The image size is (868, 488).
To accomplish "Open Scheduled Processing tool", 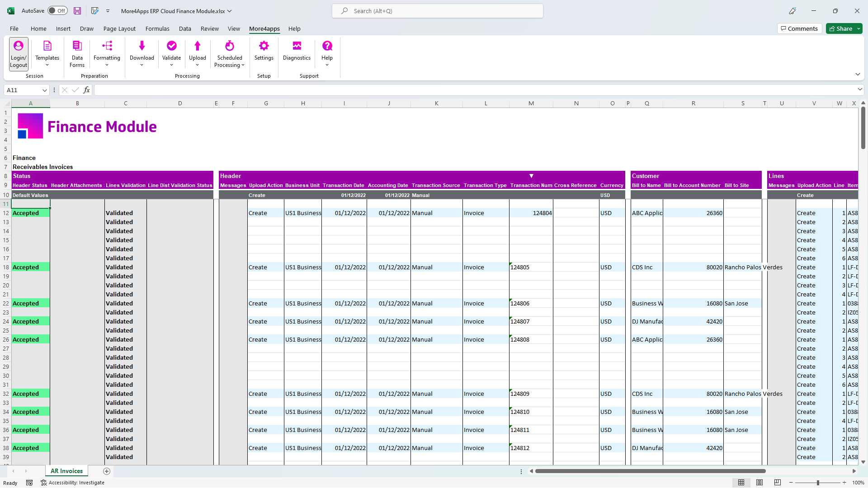I will (x=230, y=54).
